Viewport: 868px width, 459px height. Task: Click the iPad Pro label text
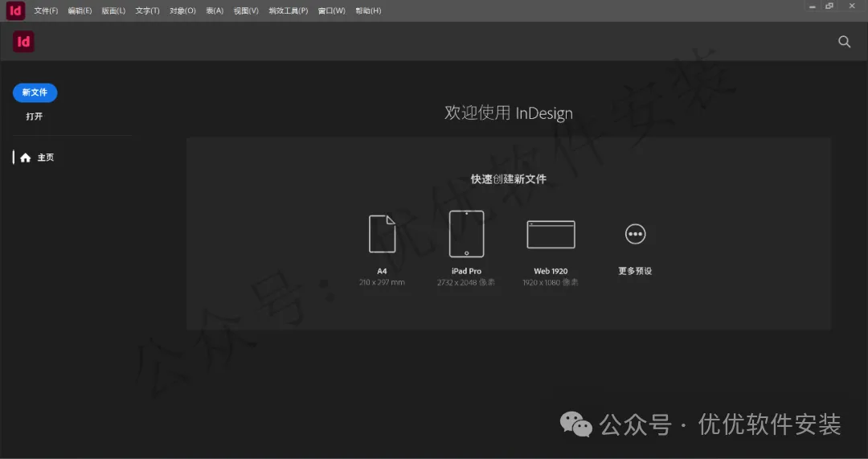(466, 272)
